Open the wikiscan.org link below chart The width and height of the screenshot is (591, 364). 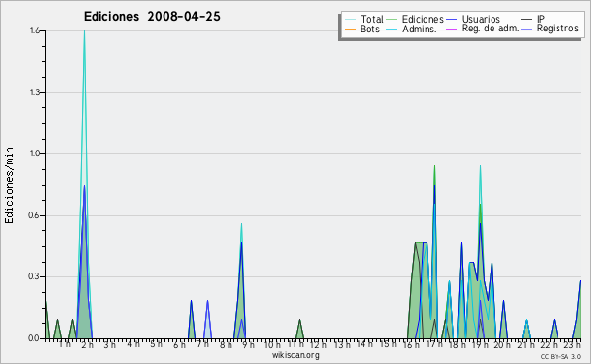(295, 355)
